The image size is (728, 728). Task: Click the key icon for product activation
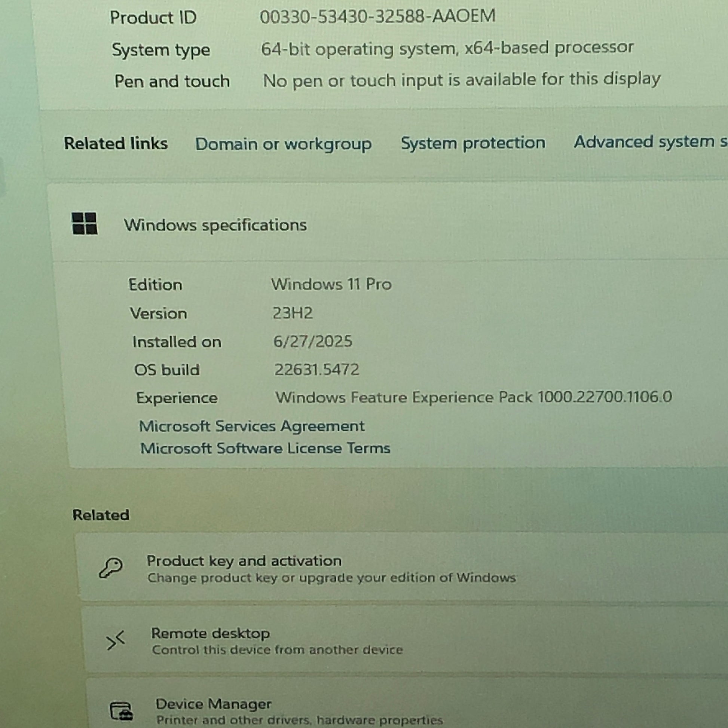tap(110, 568)
